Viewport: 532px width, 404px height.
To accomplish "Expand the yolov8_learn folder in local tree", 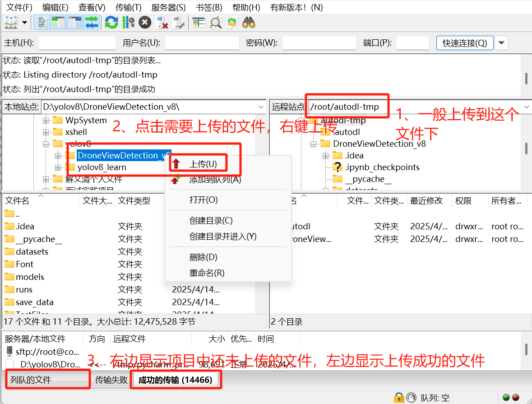I will click(x=58, y=167).
